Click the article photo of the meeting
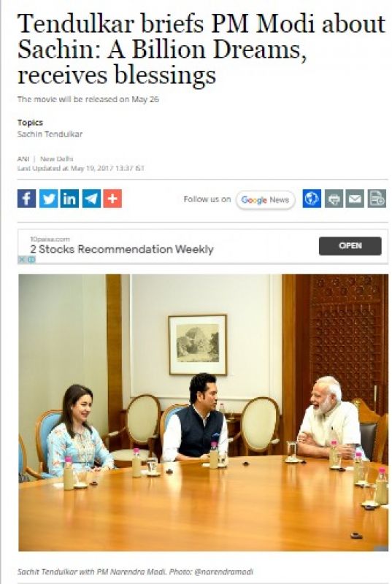 point(203,412)
